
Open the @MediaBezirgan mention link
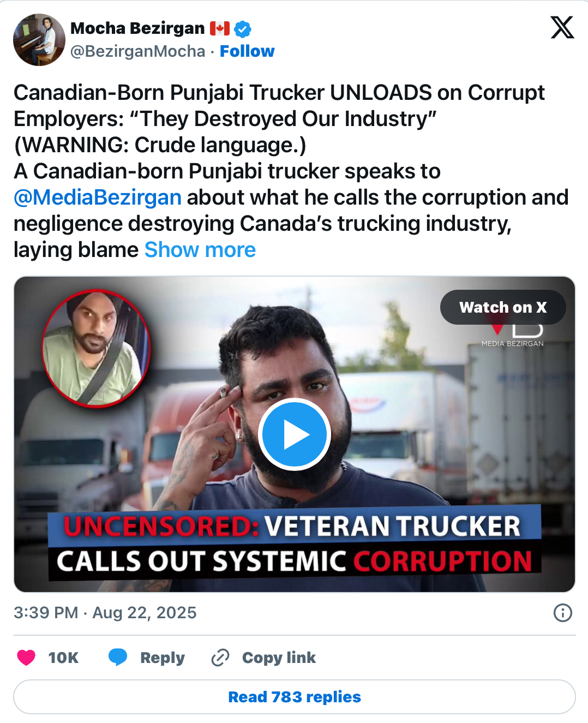[98, 198]
